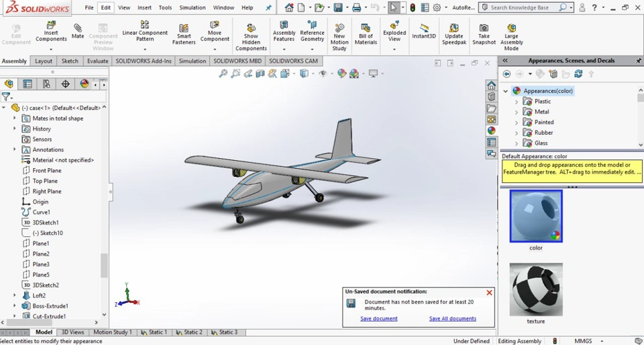Select the Mate tool
This screenshot has height=345, width=644.
click(x=78, y=31)
